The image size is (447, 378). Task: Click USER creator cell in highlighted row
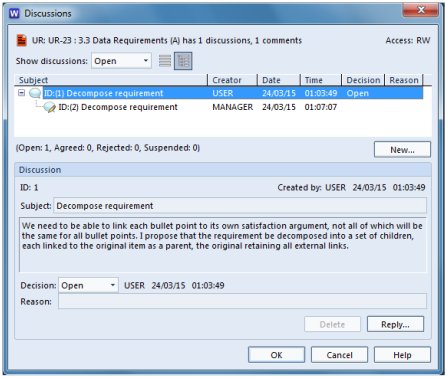click(223, 93)
